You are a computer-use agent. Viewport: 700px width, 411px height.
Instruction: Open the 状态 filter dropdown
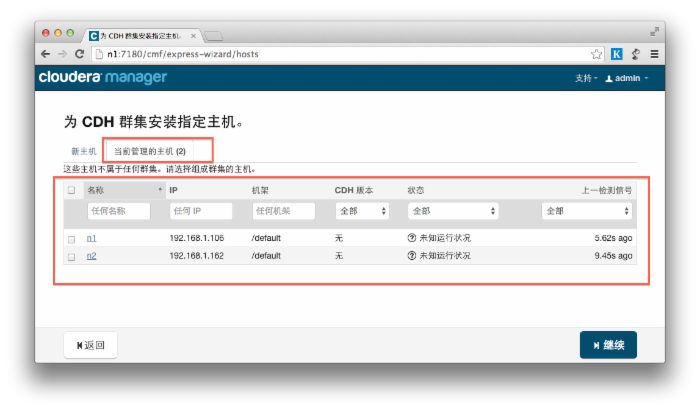(452, 211)
